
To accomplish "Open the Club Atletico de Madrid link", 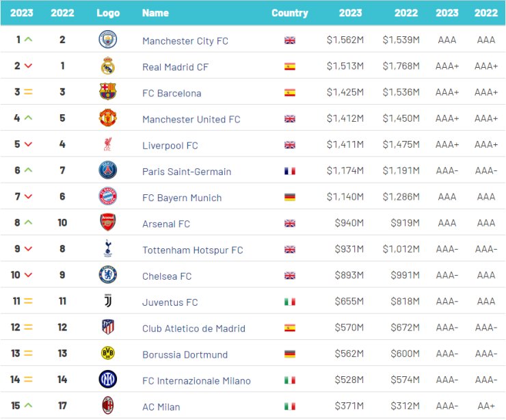I will pos(194,328).
